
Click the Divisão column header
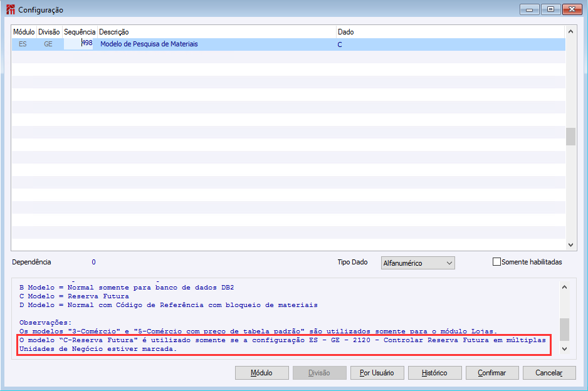tap(49, 32)
